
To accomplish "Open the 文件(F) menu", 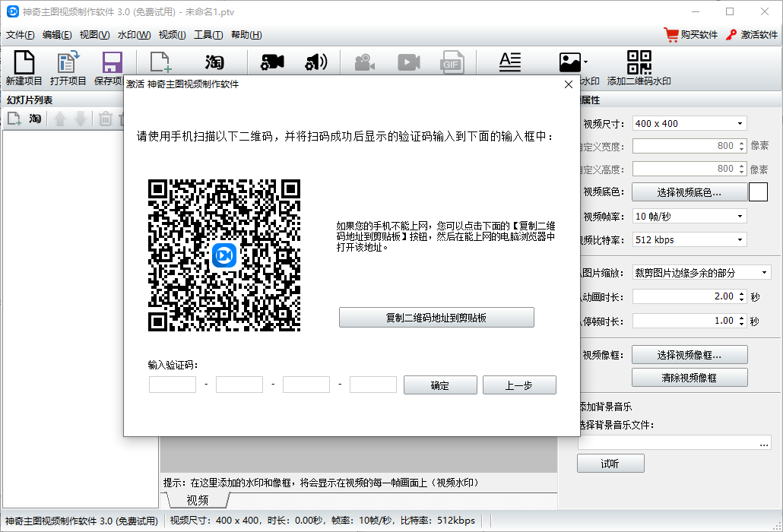I will (21, 35).
